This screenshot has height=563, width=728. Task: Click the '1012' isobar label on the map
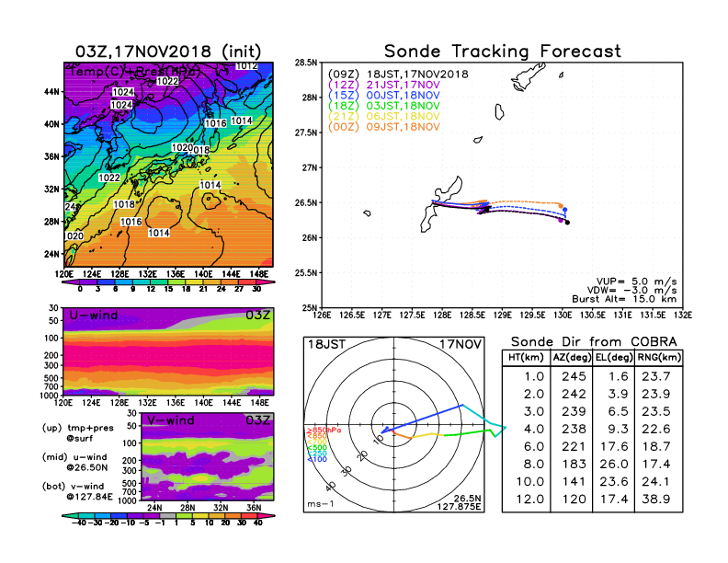point(247,66)
